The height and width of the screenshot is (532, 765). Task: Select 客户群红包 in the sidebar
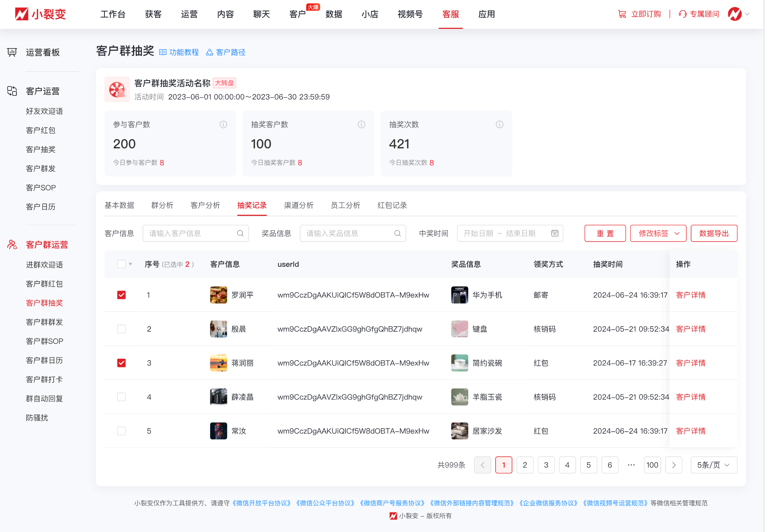click(x=44, y=284)
